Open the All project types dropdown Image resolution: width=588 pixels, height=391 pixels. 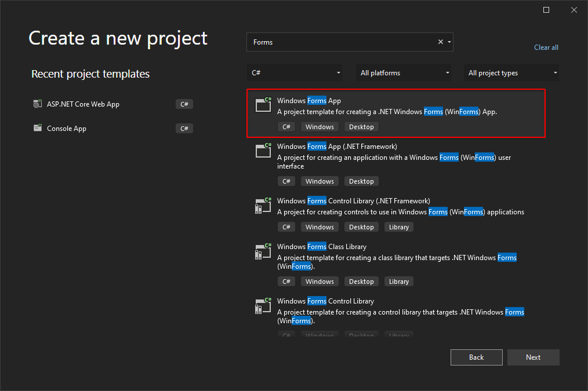click(513, 73)
